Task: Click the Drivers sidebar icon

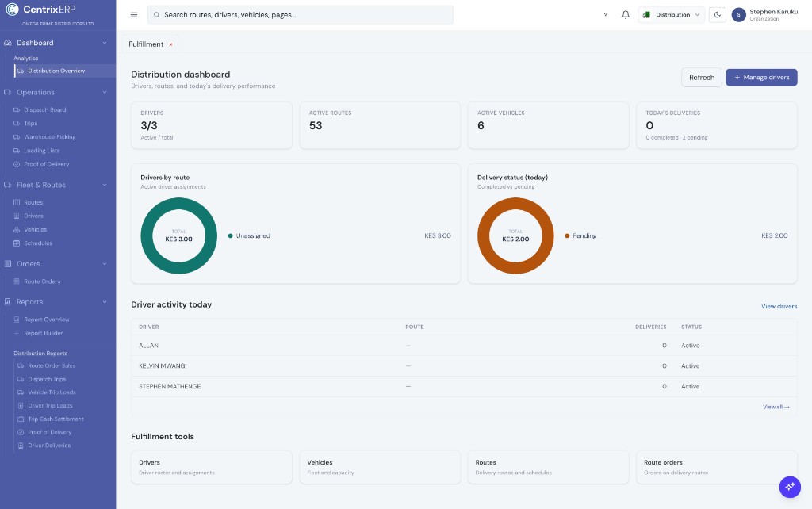Action: (x=17, y=216)
